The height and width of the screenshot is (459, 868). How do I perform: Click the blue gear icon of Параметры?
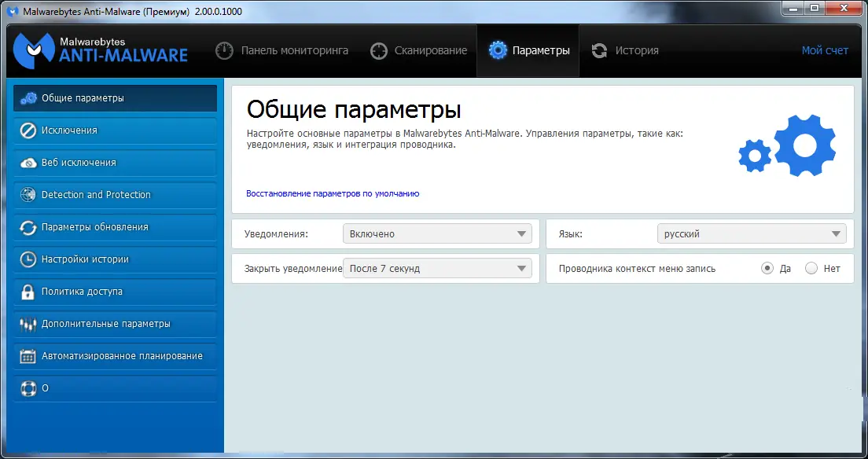(x=498, y=50)
